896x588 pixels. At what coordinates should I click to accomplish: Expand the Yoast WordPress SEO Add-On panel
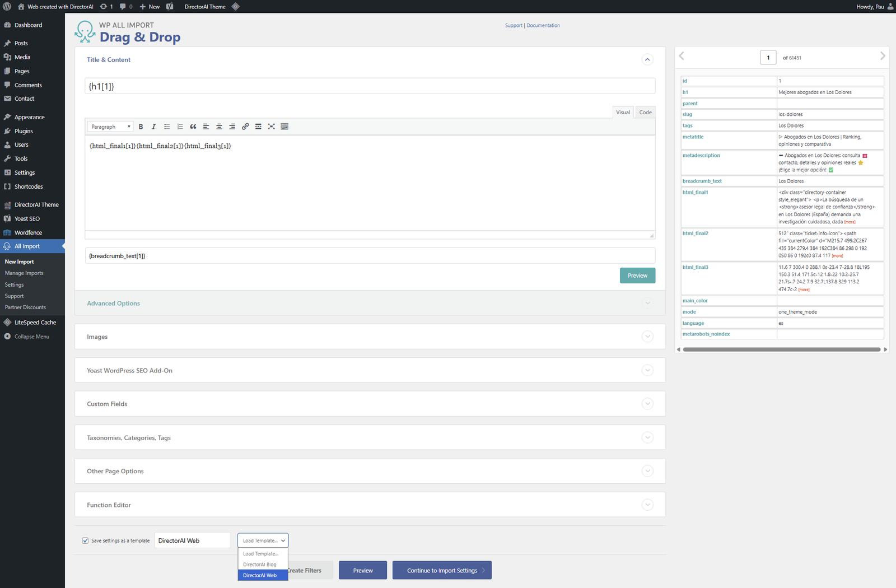tap(647, 370)
